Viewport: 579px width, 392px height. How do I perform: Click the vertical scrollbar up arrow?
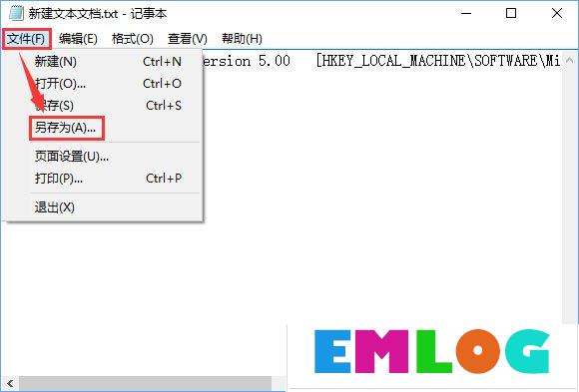tap(570, 60)
